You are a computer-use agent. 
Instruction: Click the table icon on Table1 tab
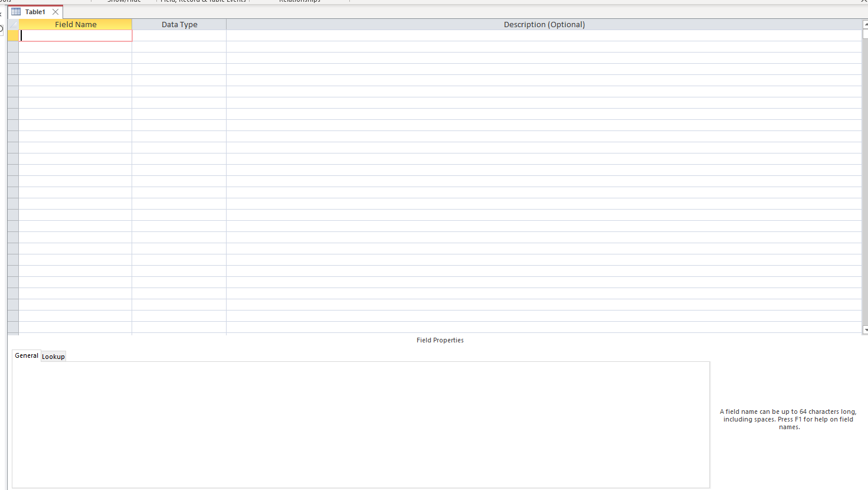16,12
